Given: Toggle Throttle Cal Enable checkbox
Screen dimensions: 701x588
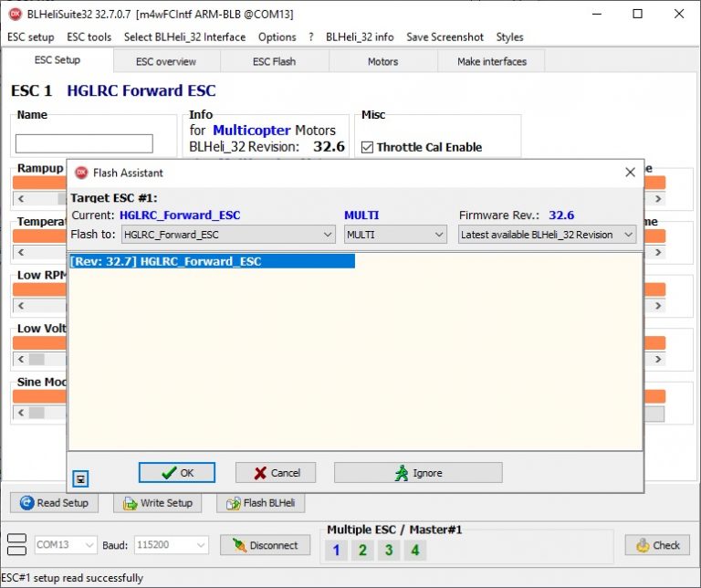Looking at the screenshot, I should click(367, 147).
